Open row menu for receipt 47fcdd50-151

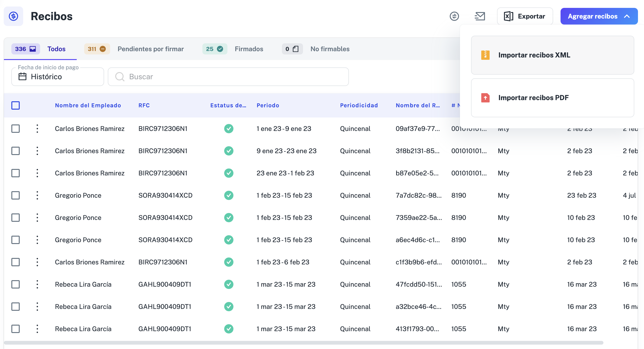tap(37, 285)
